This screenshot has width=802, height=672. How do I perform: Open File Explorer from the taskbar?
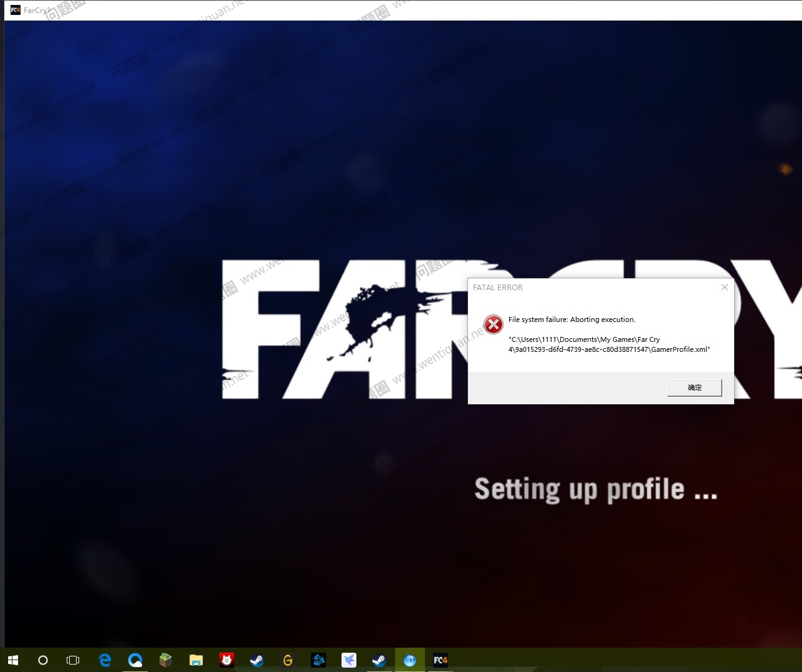(196, 660)
